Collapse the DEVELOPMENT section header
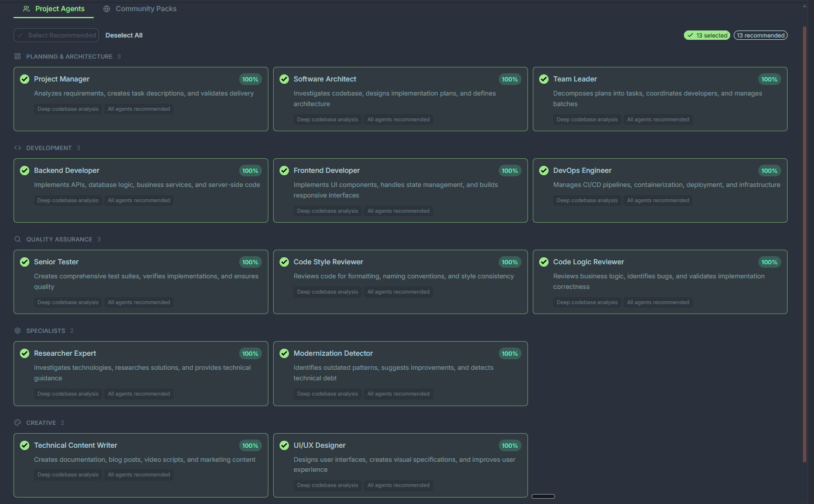 pyautogui.click(x=49, y=148)
